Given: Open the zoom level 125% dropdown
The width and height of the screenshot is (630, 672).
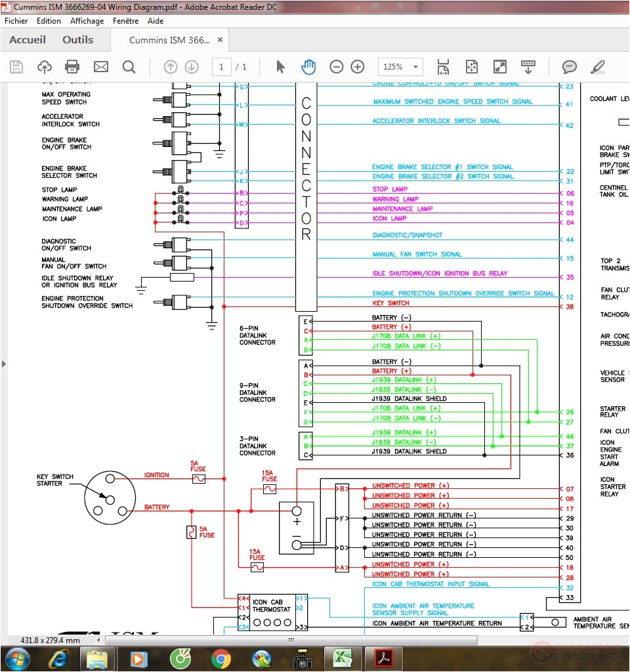Looking at the screenshot, I should 400,66.
